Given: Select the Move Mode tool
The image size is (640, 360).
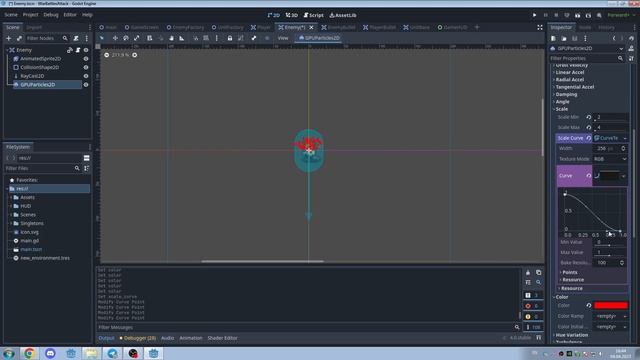Looking at the screenshot, I should pyautogui.click(x=115, y=38).
